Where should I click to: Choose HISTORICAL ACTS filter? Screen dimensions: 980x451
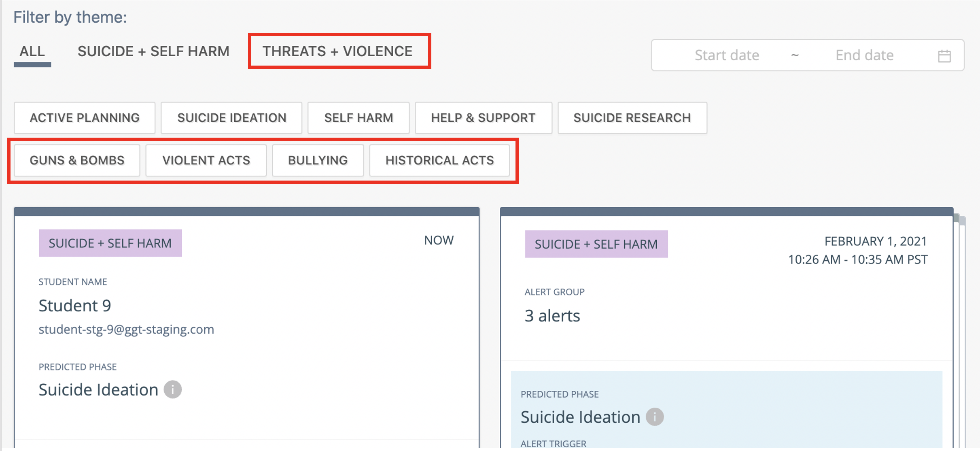(x=439, y=160)
